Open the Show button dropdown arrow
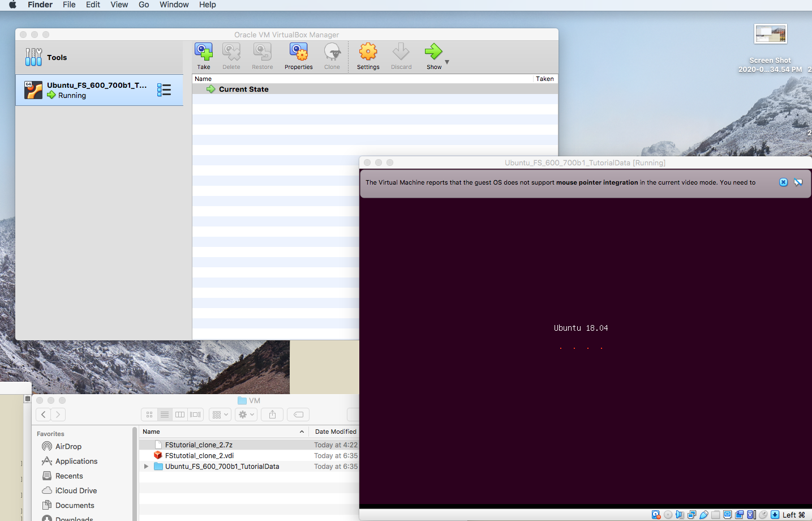 coord(447,62)
